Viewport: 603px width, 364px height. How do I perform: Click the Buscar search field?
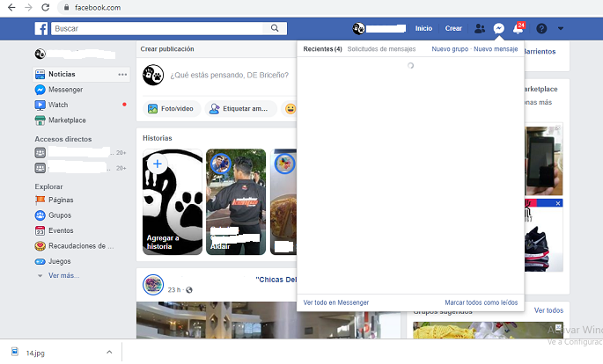tap(157, 28)
